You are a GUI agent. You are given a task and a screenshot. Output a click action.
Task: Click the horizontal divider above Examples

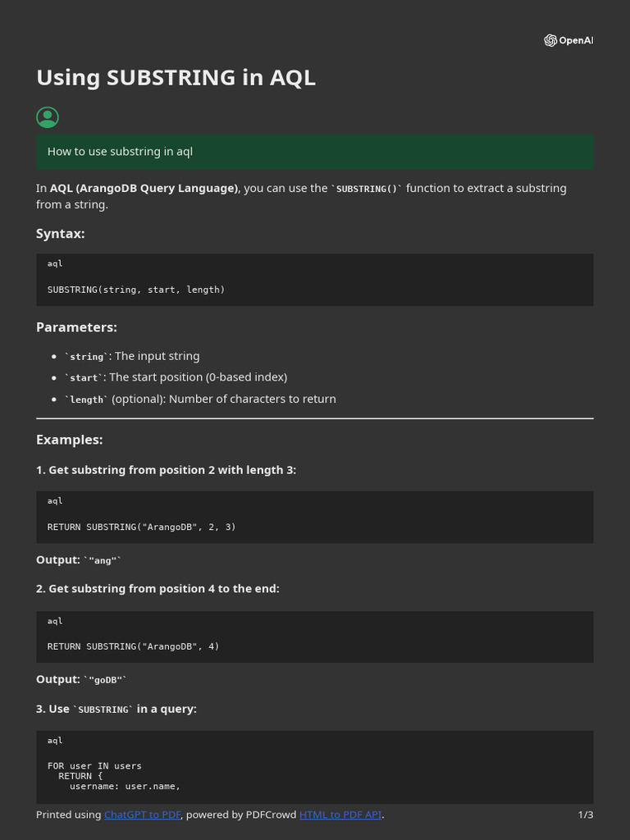(x=314, y=418)
